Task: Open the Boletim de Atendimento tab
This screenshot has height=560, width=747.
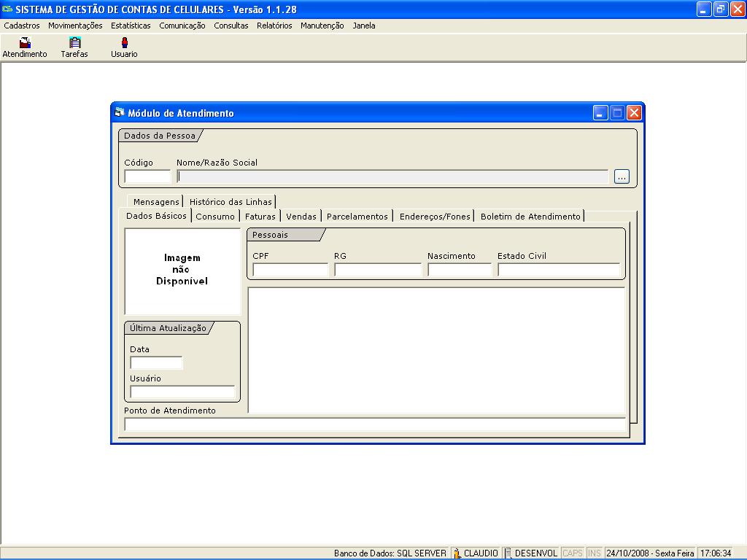Action: [x=530, y=217]
